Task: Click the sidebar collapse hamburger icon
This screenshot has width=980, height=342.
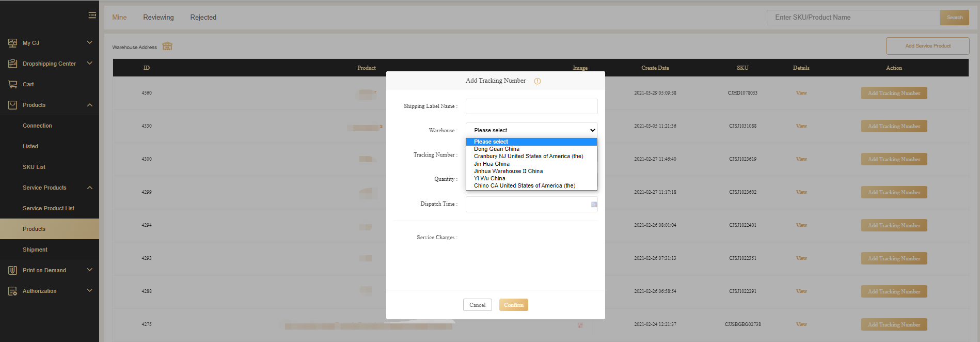Action: click(x=92, y=15)
